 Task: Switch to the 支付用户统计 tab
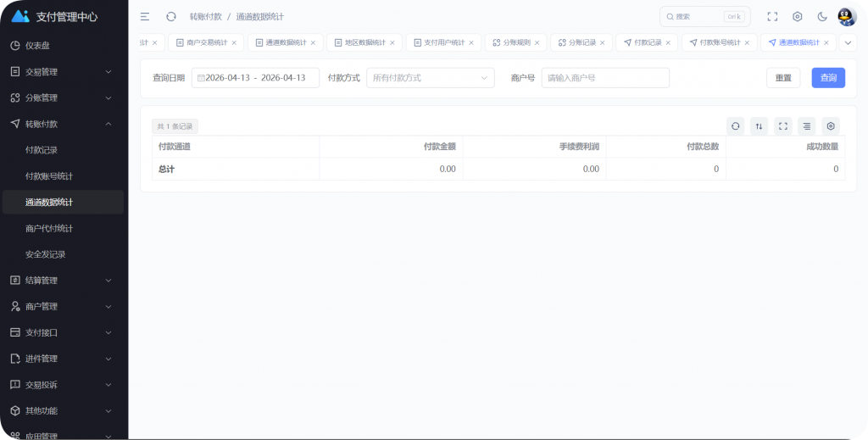pos(444,42)
